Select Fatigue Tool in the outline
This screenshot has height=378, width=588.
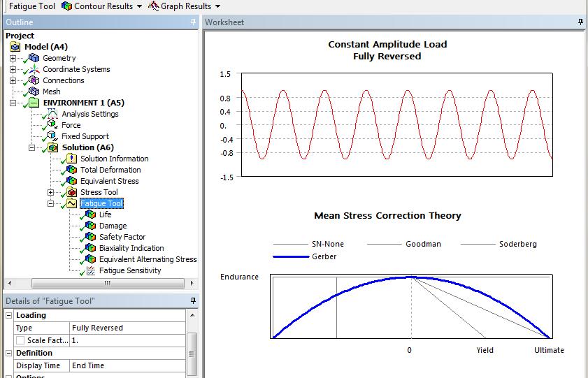[x=101, y=203]
